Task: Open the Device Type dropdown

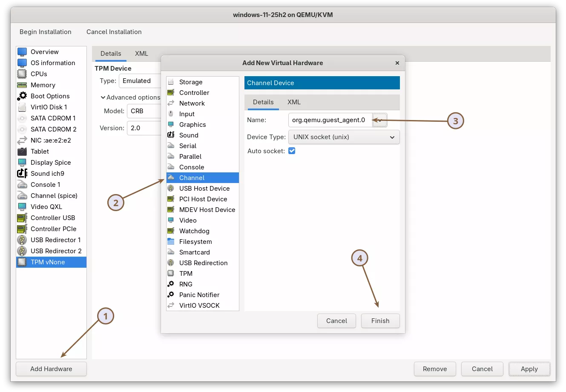Action: 344,137
